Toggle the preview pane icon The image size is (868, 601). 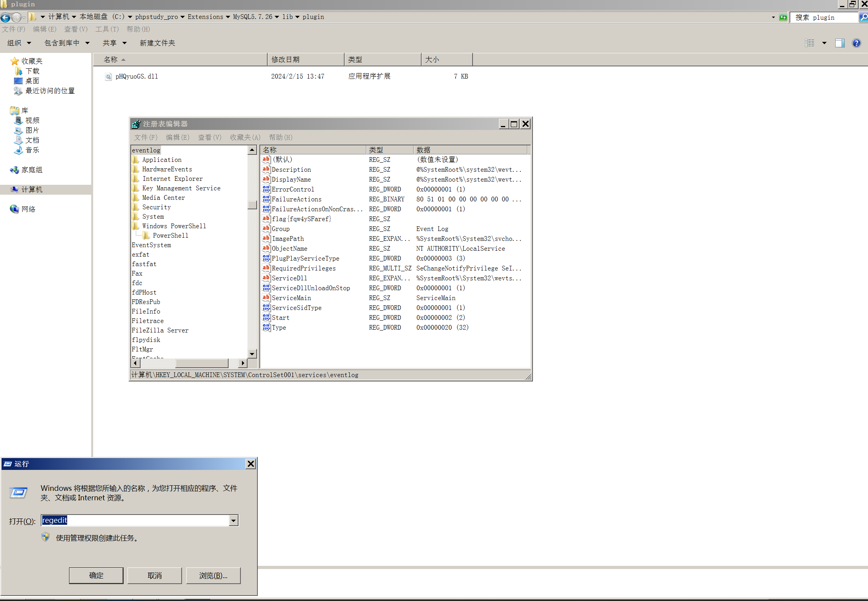(840, 43)
